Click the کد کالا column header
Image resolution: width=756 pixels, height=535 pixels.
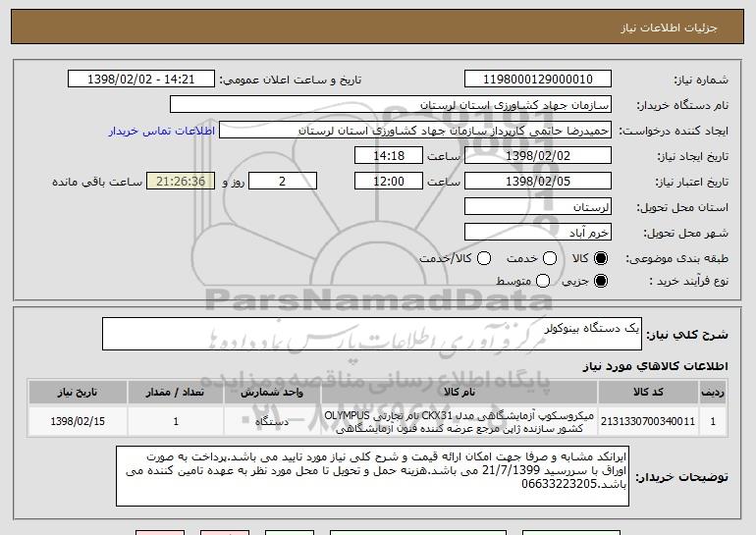(648, 393)
